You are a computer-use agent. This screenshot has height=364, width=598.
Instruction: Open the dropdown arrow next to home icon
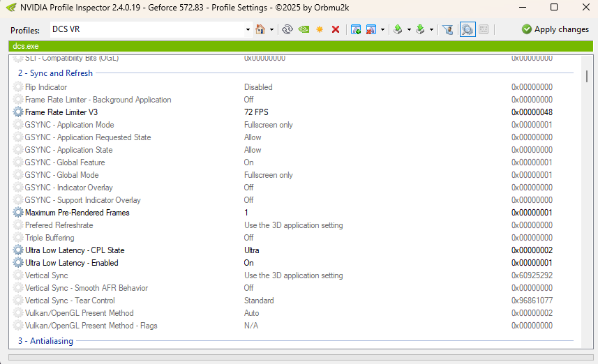(x=271, y=29)
